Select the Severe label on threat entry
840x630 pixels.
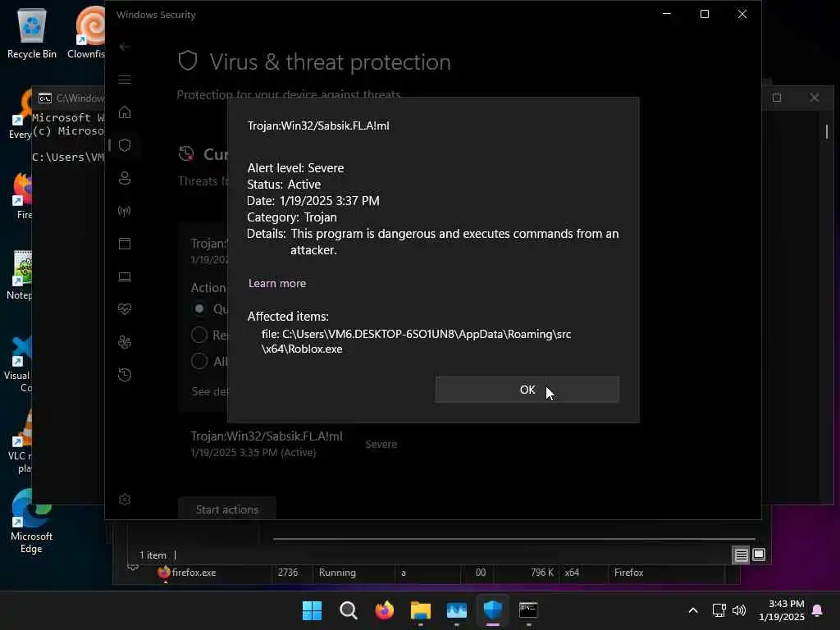[381, 444]
